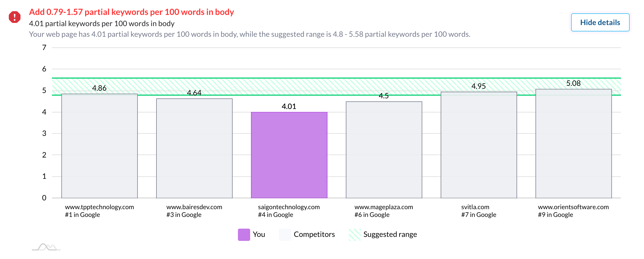Click the Hide details button
644x259 pixels.
[x=600, y=22]
